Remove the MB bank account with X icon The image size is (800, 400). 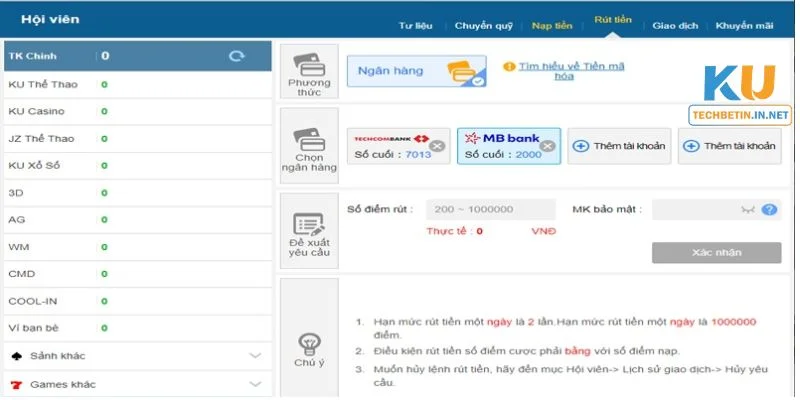[547, 146]
